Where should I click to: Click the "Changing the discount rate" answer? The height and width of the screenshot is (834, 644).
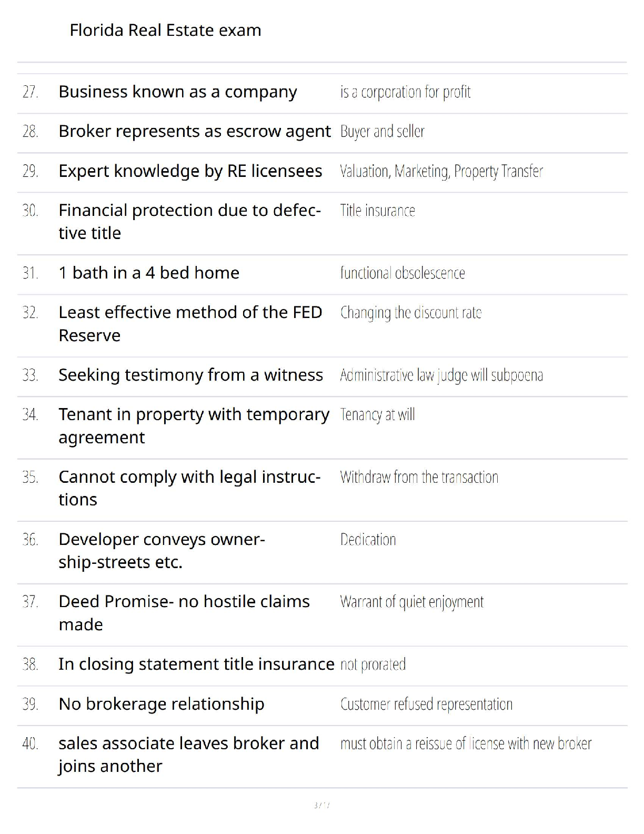pyautogui.click(x=410, y=313)
